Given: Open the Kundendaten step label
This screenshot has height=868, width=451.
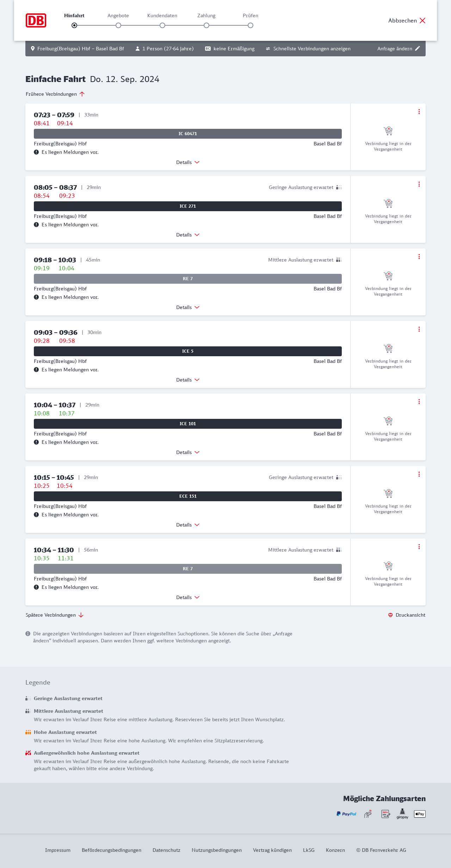Looking at the screenshot, I should (x=162, y=15).
